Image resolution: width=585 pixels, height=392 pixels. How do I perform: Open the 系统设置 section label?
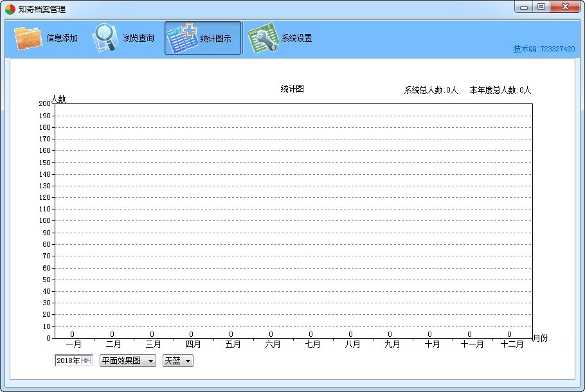[296, 39]
